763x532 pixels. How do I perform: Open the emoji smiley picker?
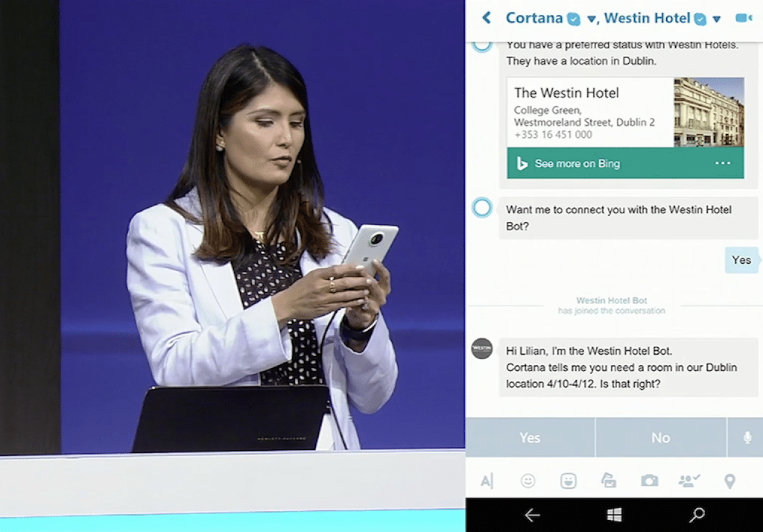coord(528,481)
